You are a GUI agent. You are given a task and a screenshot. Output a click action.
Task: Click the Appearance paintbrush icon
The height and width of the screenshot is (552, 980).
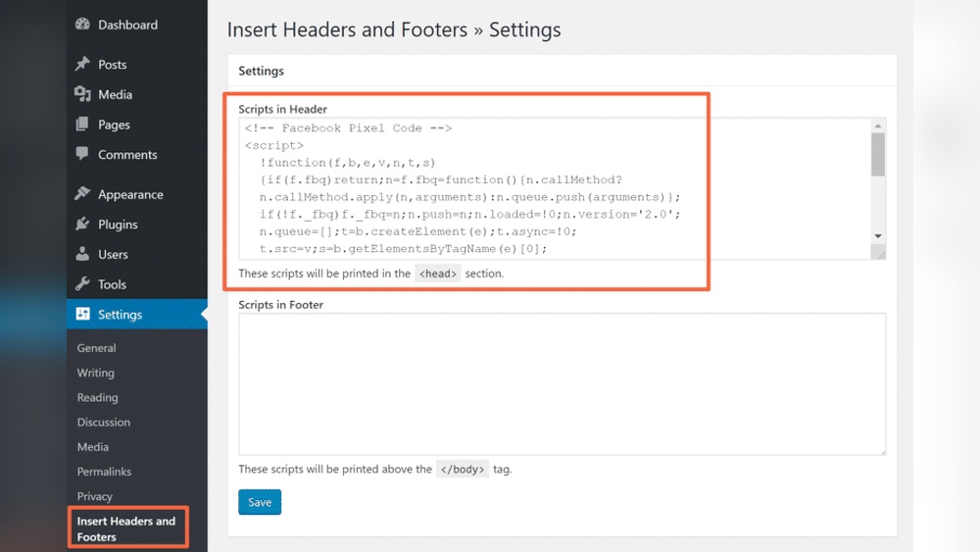[x=82, y=194]
